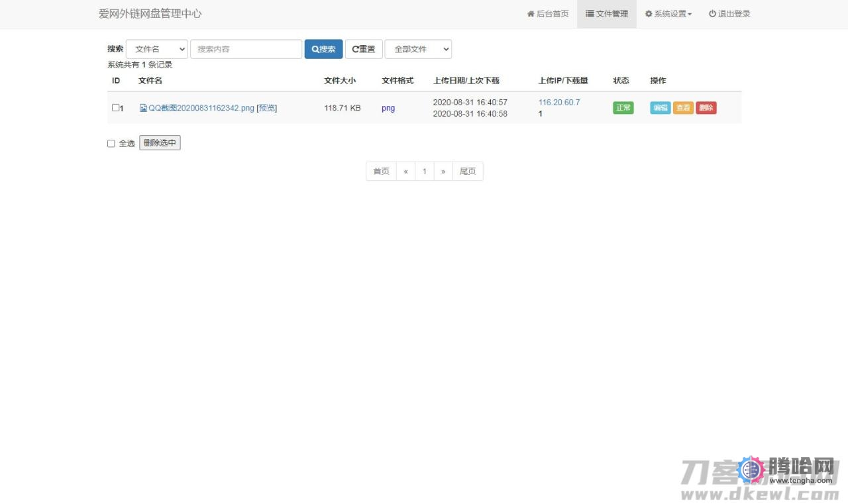The height and width of the screenshot is (504, 848).
Task: Click the last download time 2020-08-31 16:40:58
Action: coord(470,114)
